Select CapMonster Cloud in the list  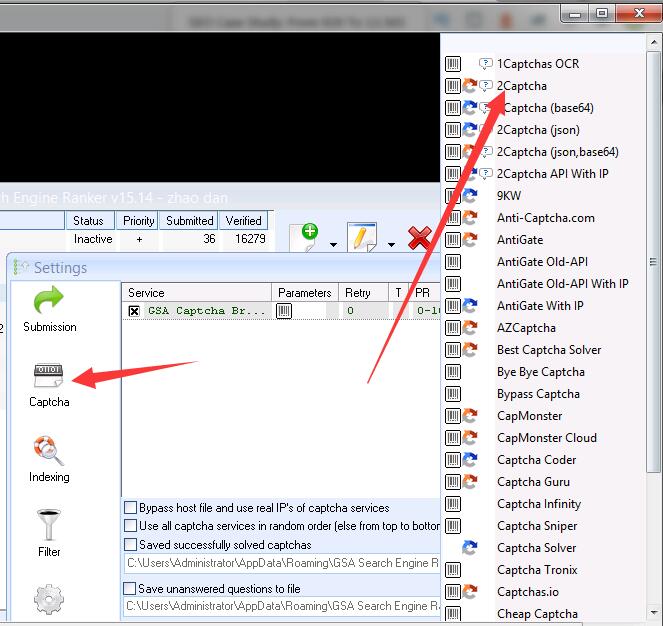coord(546,438)
